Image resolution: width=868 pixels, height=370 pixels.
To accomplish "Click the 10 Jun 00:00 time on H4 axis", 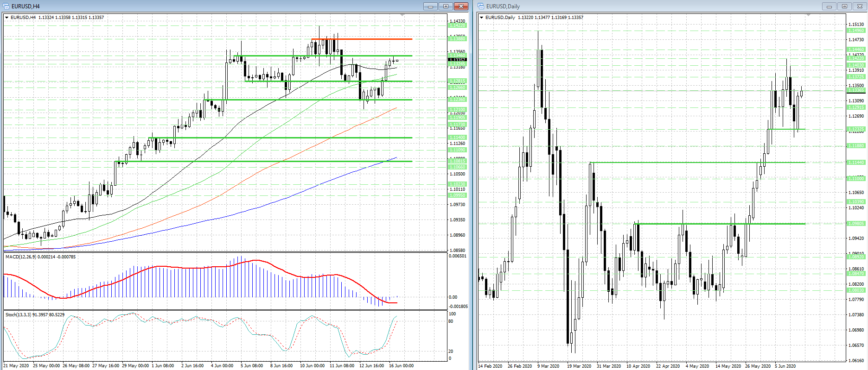I will pos(312,366).
